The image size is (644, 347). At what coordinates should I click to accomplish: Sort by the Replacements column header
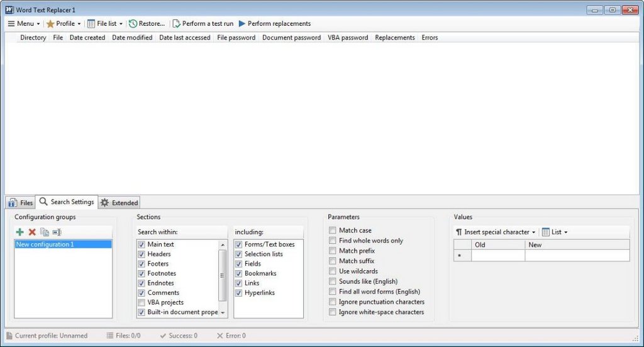coord(395,37)
